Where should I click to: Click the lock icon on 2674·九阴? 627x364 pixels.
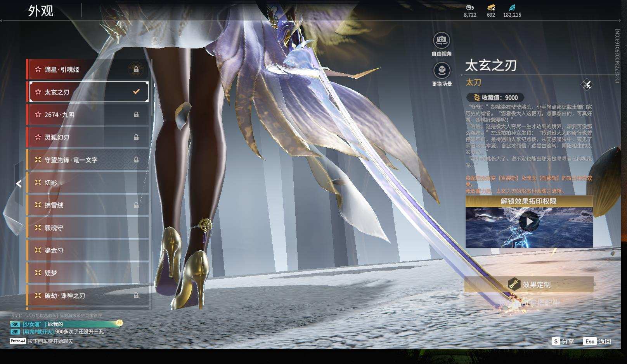pos(136,115)
